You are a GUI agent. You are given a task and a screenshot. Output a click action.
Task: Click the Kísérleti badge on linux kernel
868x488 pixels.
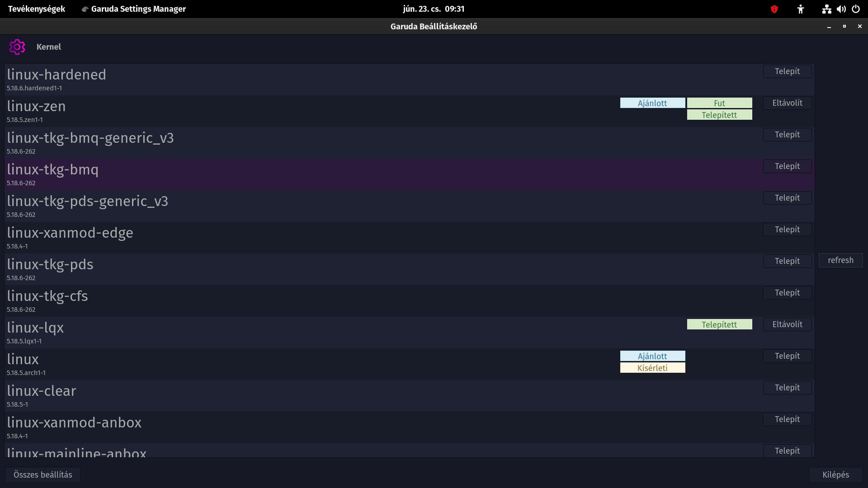coord(652,368)
